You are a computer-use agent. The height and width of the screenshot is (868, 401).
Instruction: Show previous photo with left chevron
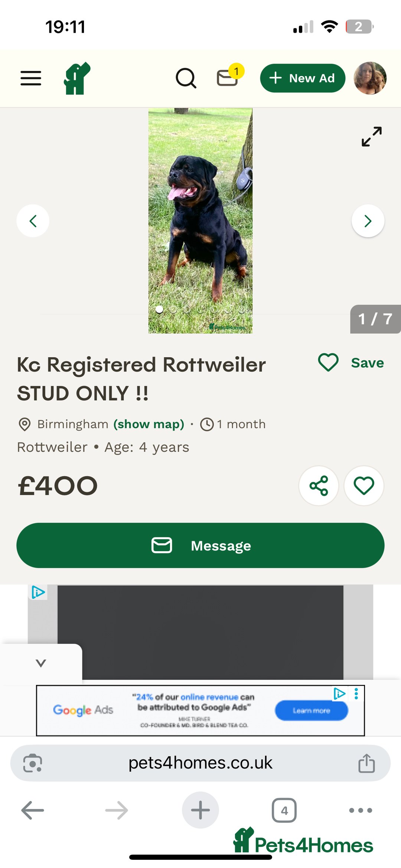[x=33, y=221]
